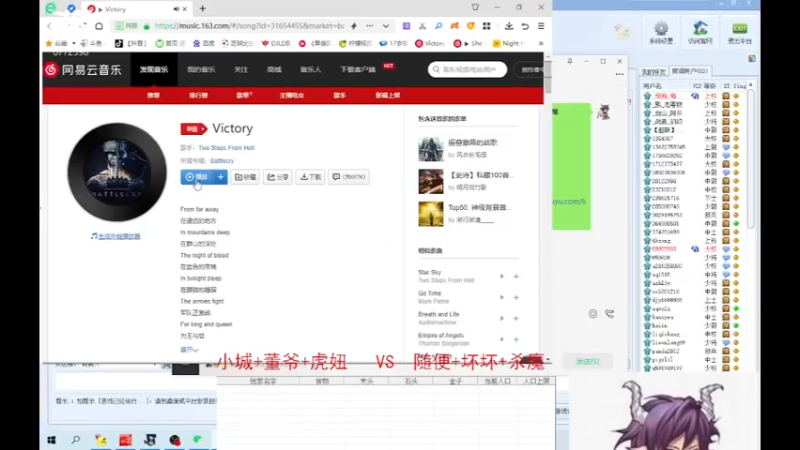Image resolution: width=800 pixels, height=450 pixels.
Task: Mute the Victory browser tab audio
Action: (176, 9)
